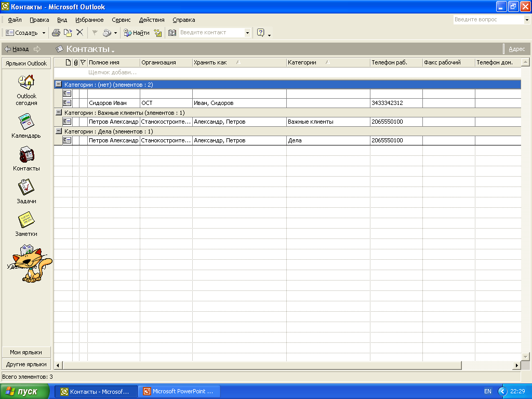Image resolution: width=532 pixels, height=399 pixels.
Task: Select the Сидоров Иван name cell
Action: click(113, 103)
